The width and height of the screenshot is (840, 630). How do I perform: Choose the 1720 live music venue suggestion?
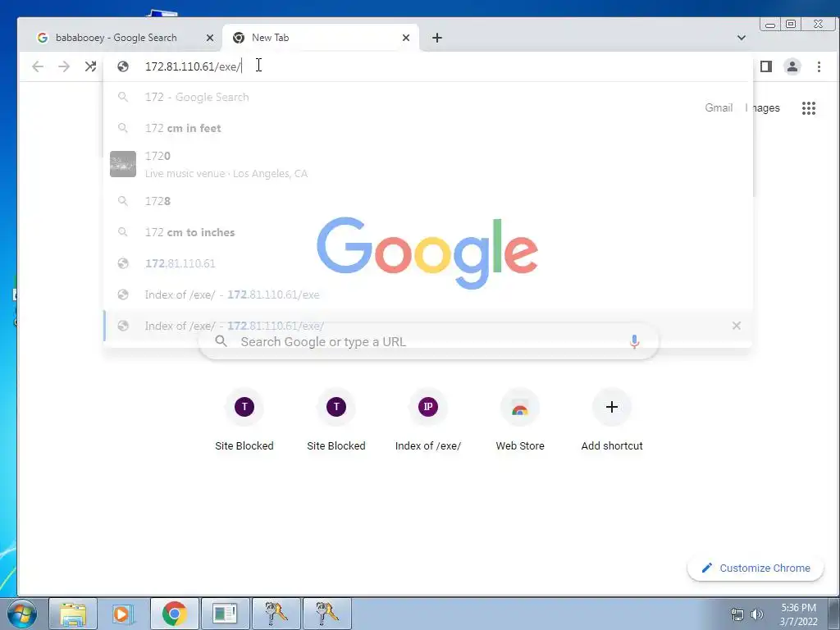[x=427, y=164]
